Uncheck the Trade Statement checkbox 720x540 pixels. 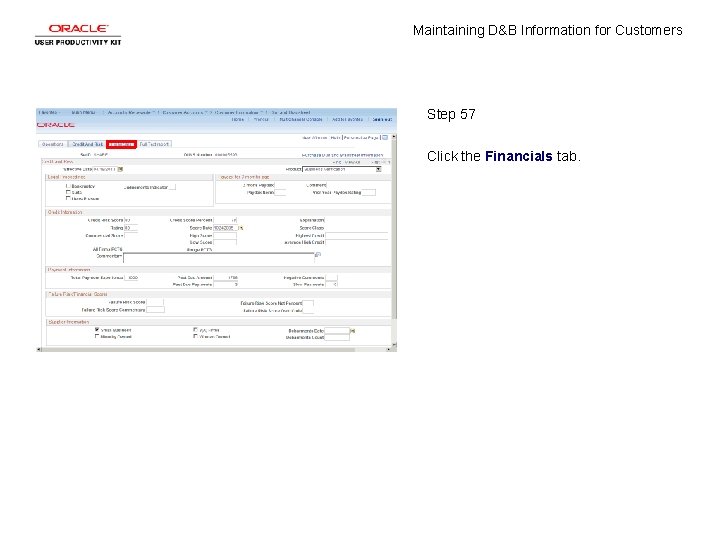(x=97, y=330)
